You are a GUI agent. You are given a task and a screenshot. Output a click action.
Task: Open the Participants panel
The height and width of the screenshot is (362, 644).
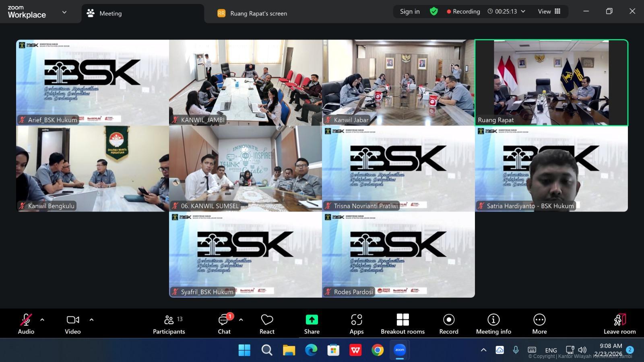[x=169, y=324]
